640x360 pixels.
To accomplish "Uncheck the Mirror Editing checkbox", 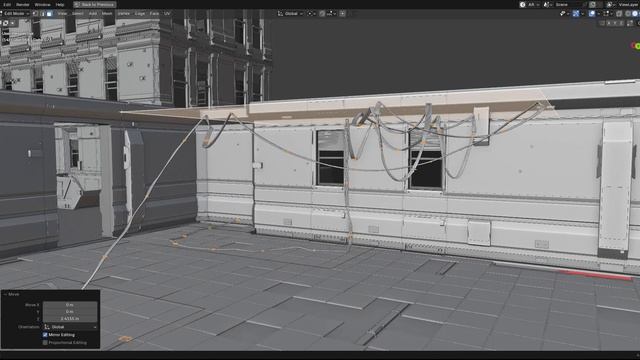I will 45,335.
